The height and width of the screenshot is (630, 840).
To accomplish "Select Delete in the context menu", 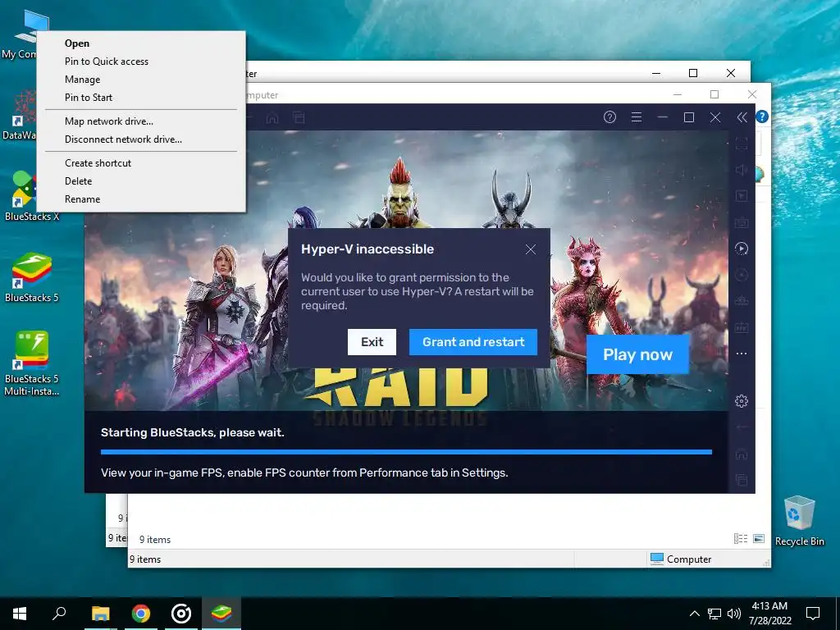I will 141,181.
